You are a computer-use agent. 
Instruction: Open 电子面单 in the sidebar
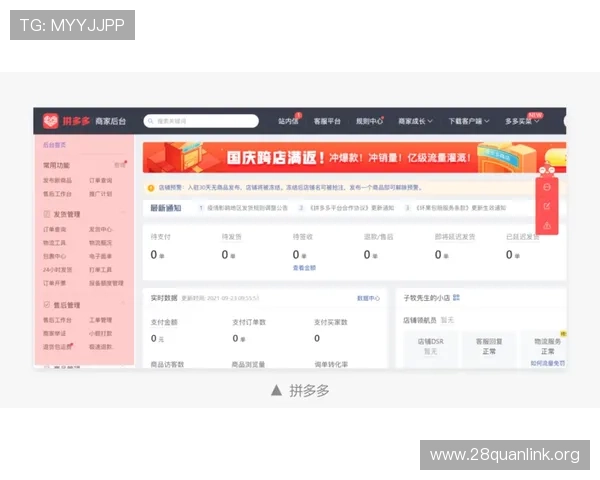[x=100, y=256]
